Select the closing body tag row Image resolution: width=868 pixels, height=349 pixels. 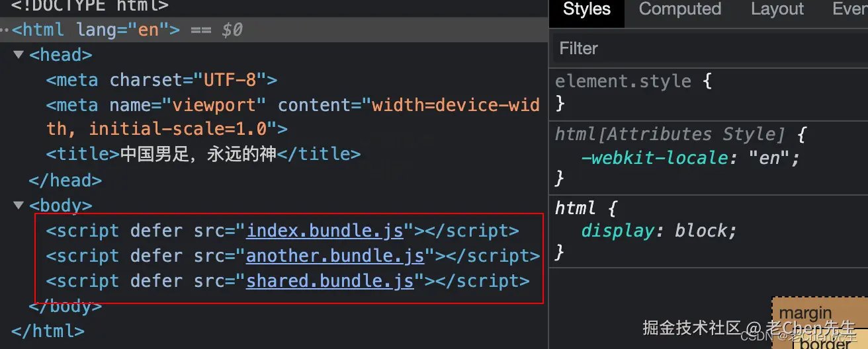[x=65, y=306]
